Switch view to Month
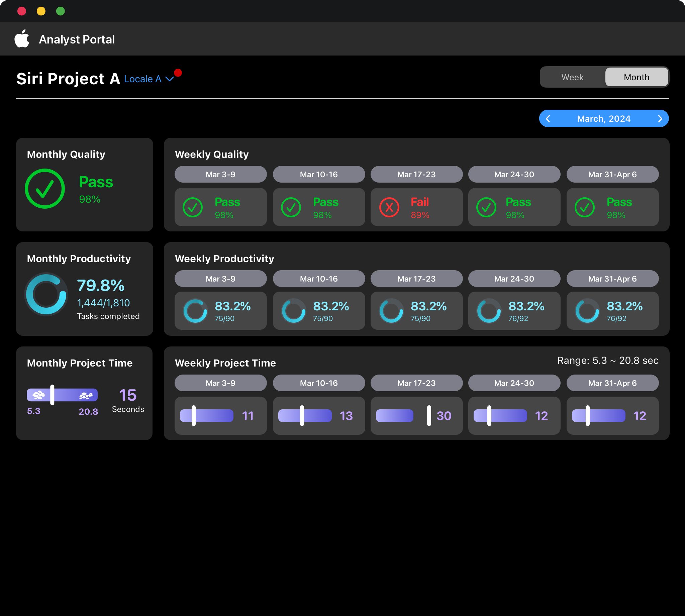The image size is (685, 616). pyautogui.click(x=637, y=77)
